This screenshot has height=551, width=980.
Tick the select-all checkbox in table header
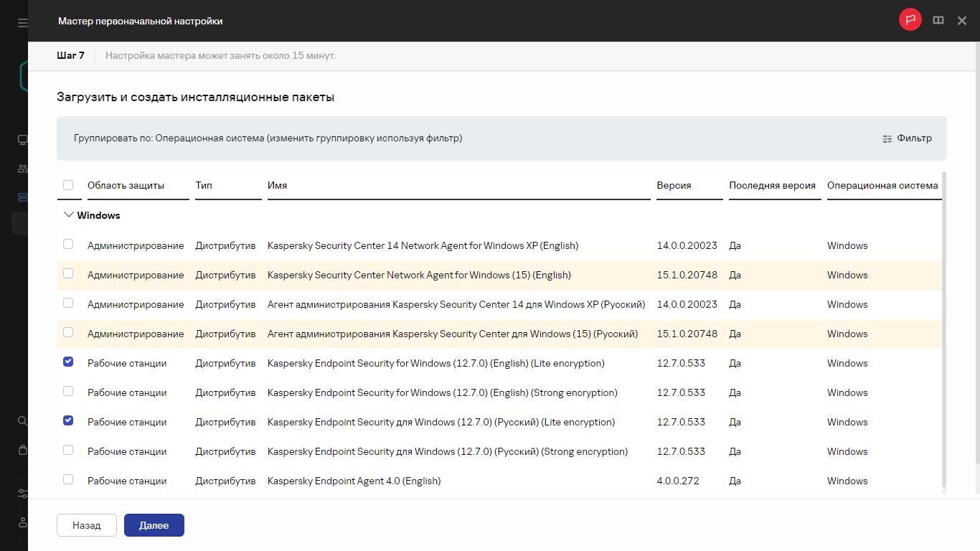[x=68, y=185]
